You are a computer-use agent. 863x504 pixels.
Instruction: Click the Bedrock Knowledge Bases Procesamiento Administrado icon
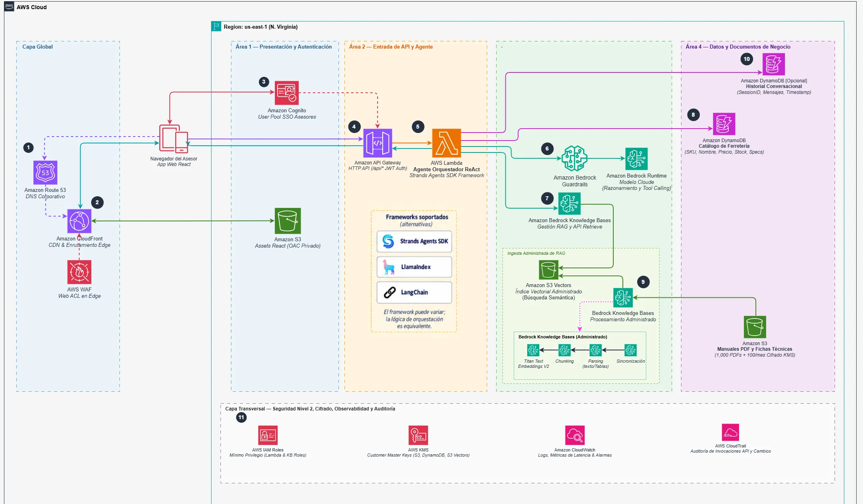pyautogui.click(x=623, y=298)
